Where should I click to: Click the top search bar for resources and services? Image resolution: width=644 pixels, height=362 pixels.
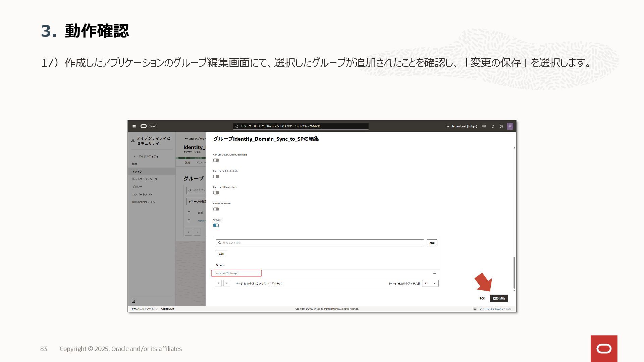point(301,126)
